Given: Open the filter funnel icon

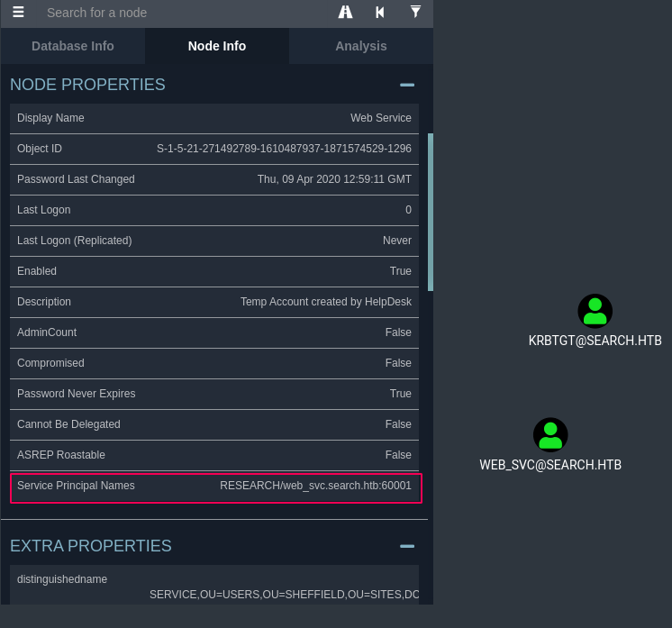Looking at the screenshot, I should pyautogui.click(x=415, y=13).
